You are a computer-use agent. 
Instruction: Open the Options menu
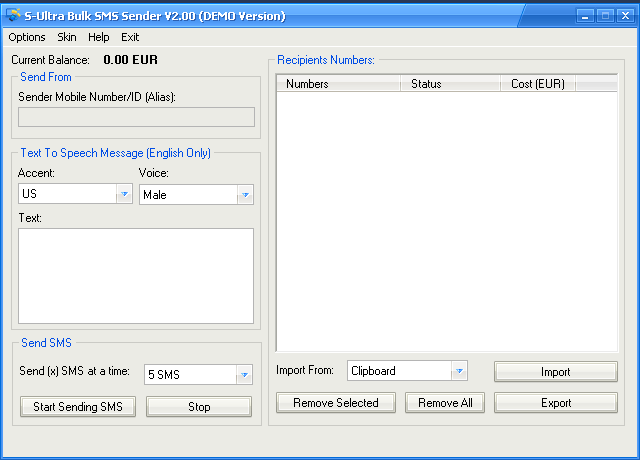click(x=27, y=37)
